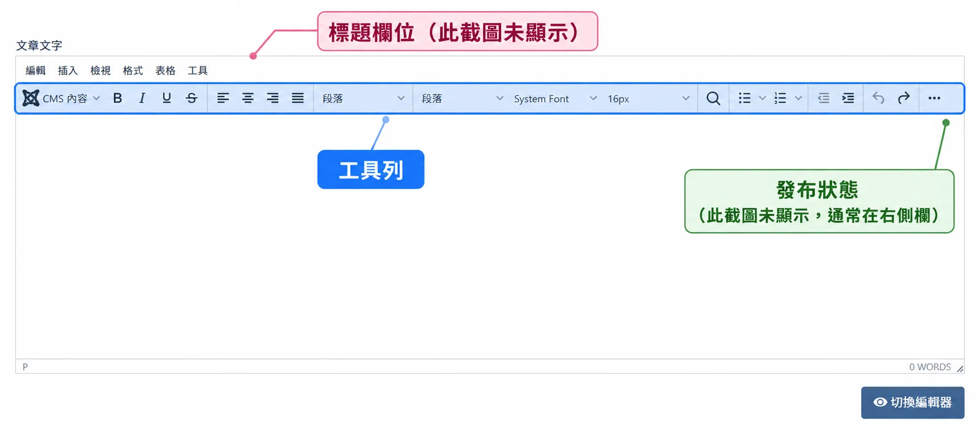Open the second 段落 block dropdown
This screenshot has width=980, height=443.
point(462,98)
